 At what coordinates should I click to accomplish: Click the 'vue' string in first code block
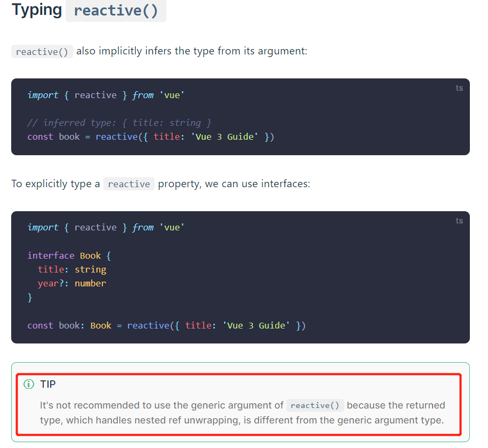[172, 95]
